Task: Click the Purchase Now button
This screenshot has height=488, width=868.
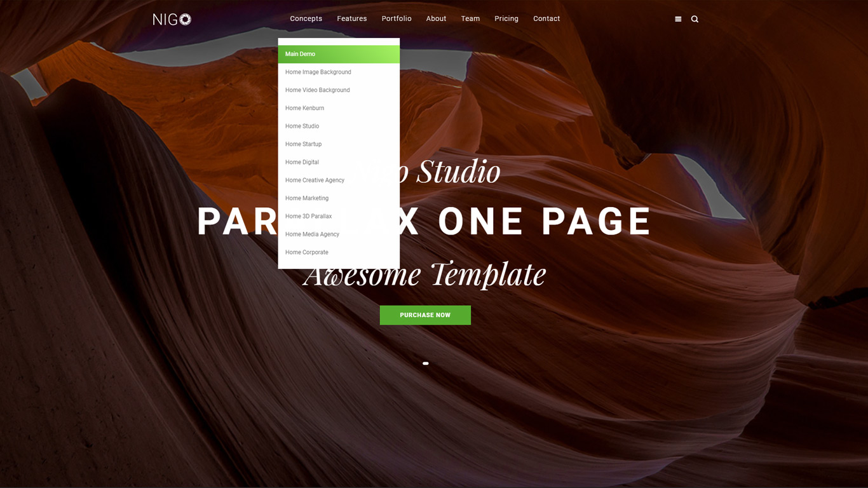Action: [425, 315]
